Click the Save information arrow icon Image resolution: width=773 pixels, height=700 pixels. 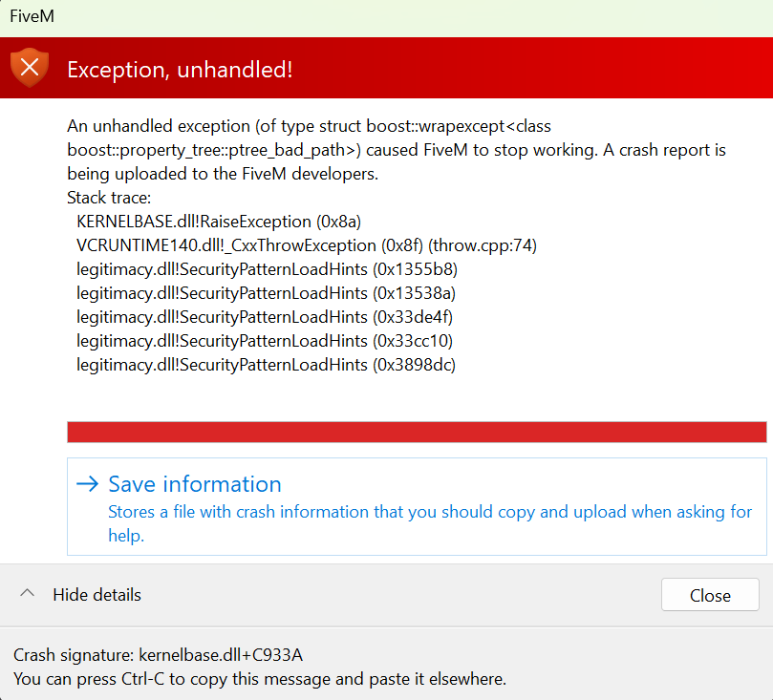click(x=87, y=484)
